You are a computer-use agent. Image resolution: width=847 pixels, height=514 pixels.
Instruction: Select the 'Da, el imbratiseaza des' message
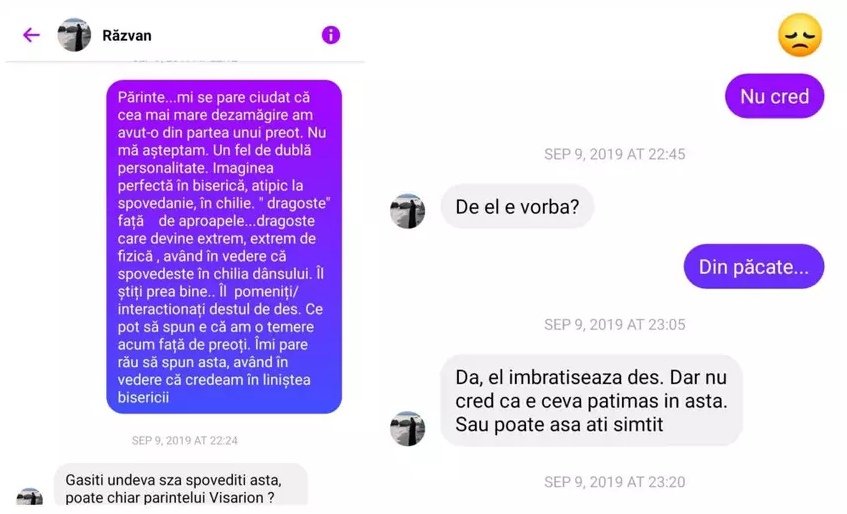tap(591, 401)
